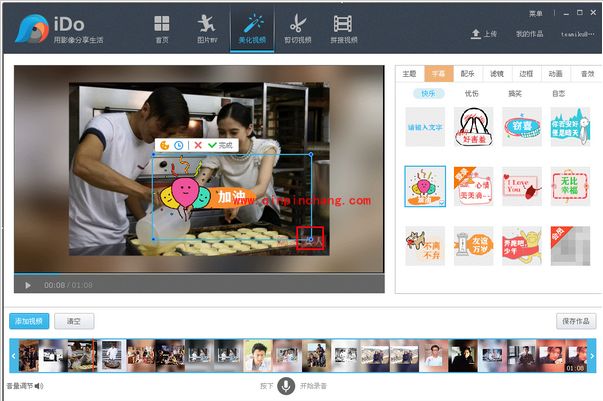Click the clock timing icon on caption toolbar
This screenshot has height=401, width=603.
pyautogui.click(x=178, y=145)
